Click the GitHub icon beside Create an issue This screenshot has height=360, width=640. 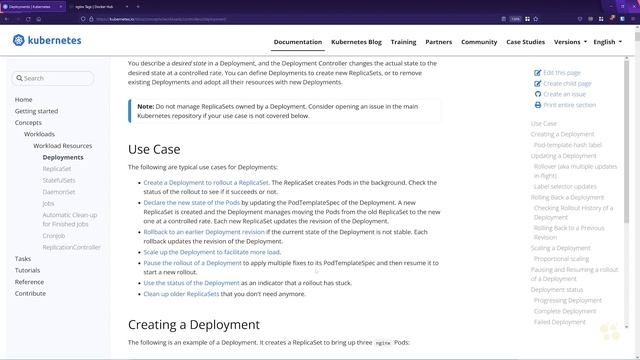click(538, 94)
